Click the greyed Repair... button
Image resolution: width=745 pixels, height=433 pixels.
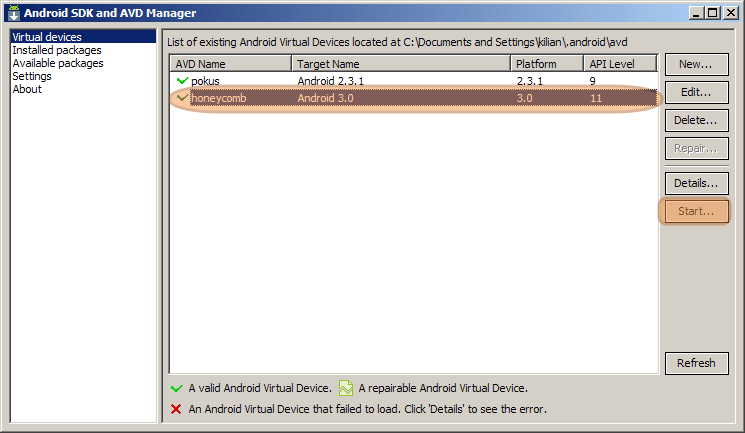point(697,148)
